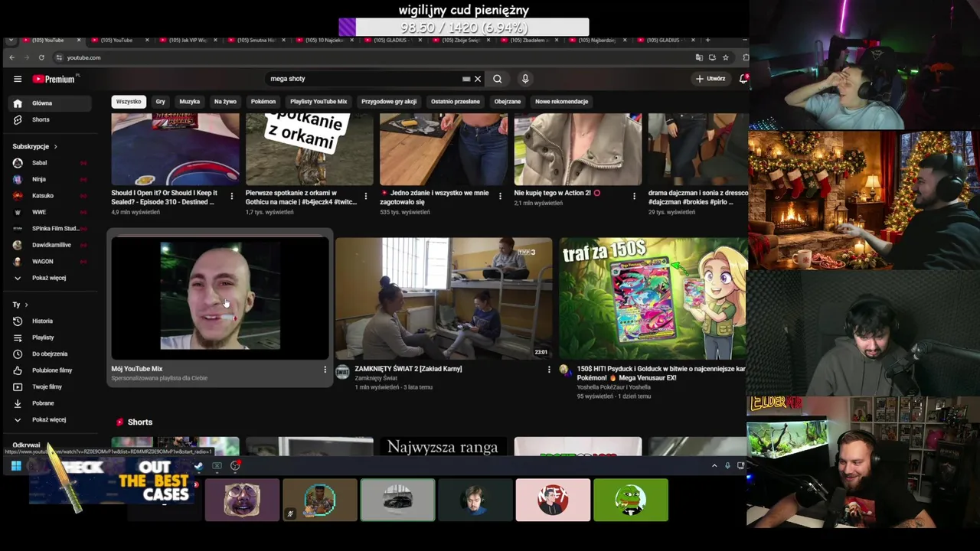Select the Muzyka filter chip
The image size is (980, 551).
click(x=189, y=101)
